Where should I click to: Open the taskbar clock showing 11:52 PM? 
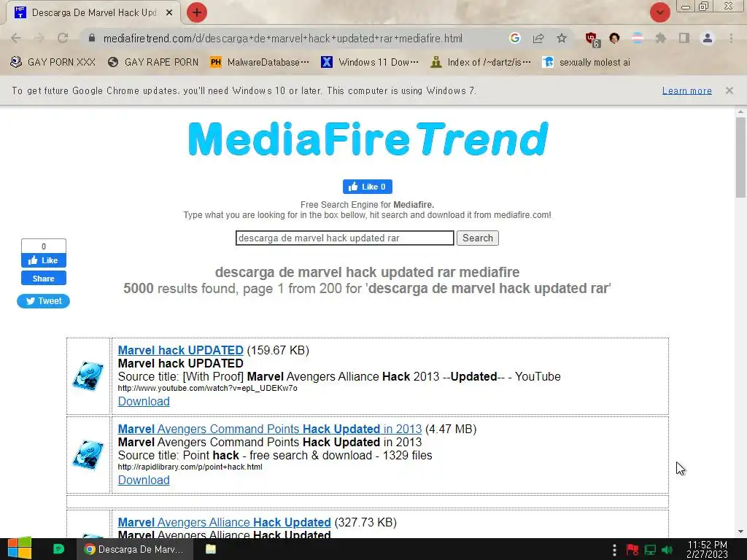coord(707,549)
